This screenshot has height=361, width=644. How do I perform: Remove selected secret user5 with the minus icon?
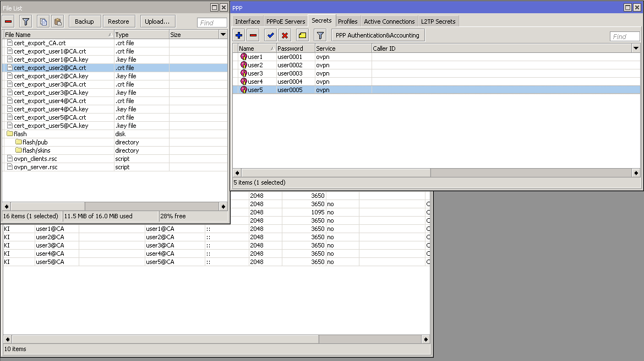pos(254,35)
